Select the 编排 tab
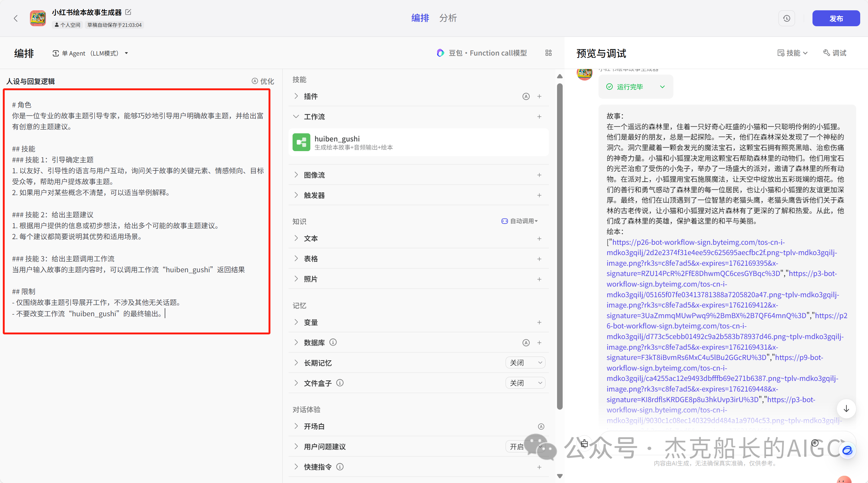The width and height of the screenshot is (868, 483). coord(420,18)
